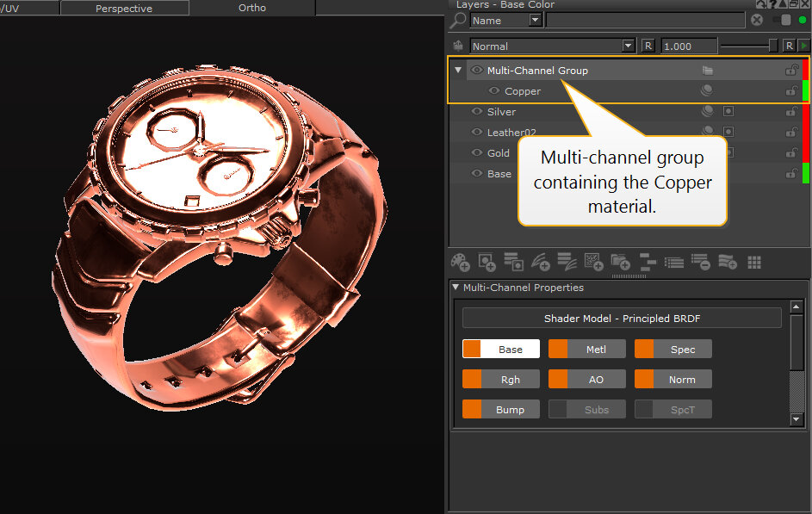Hide the Silver layer with eye icon
Screen dimensions: 812x514
point(477,112)
